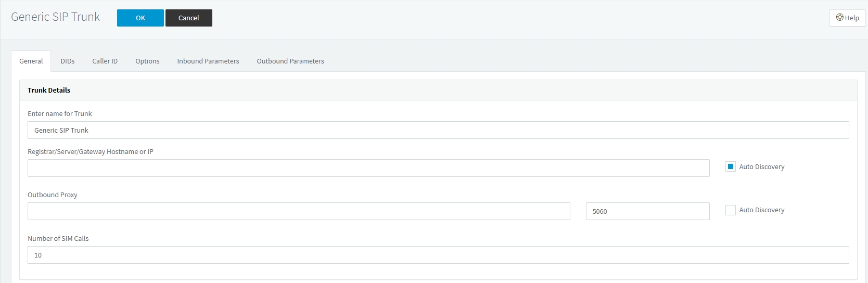Confirm trunk settings with OK button
The height and width of the screenshot is (283, 868).
[x=140, y=18]
